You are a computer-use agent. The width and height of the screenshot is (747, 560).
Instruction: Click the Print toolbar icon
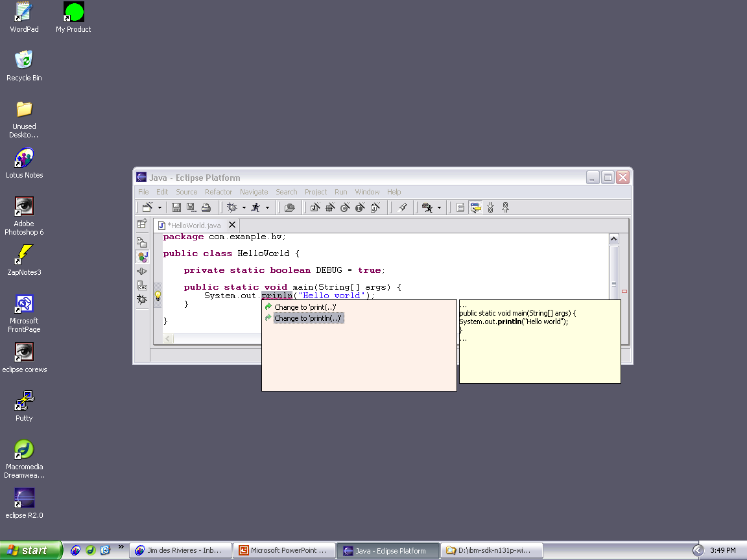pos(206,207)
